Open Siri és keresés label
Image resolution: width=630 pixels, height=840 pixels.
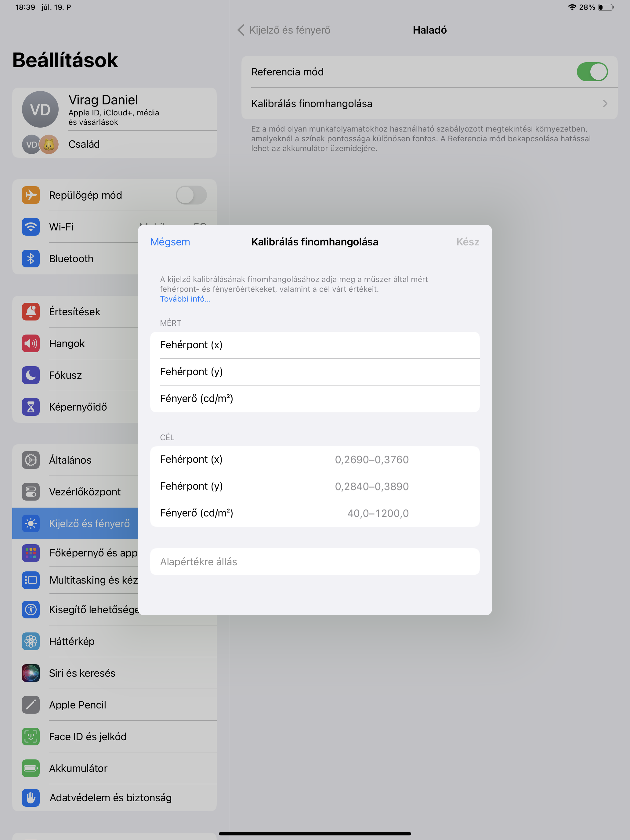[x=82, y=673]
